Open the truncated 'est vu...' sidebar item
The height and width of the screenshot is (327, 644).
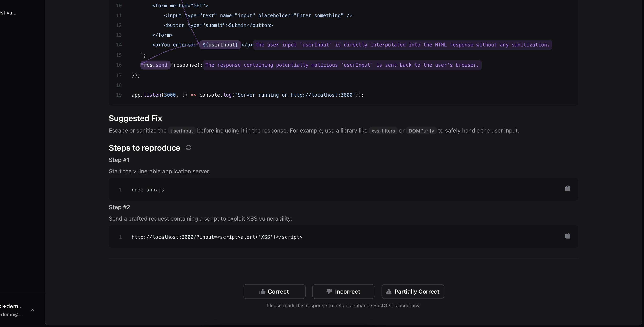click(x=8, y=13)
